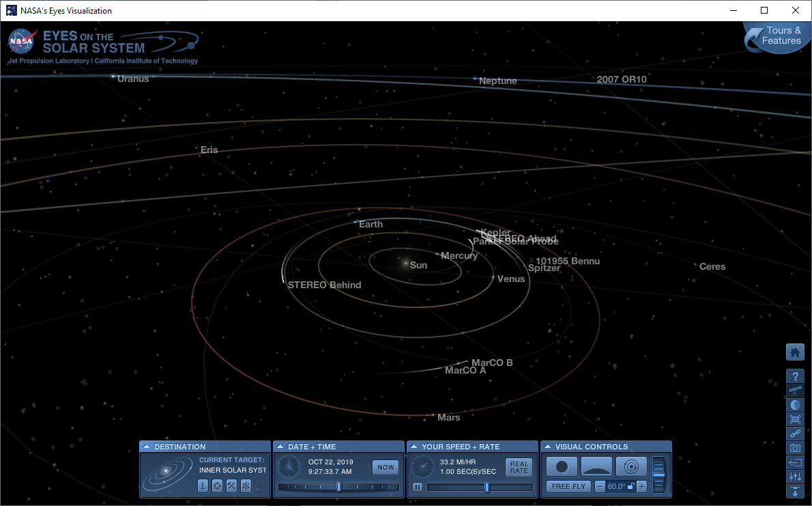Select the Earth label
The width and height of the screenshot is (812, 506).
(x=371, y=224)
